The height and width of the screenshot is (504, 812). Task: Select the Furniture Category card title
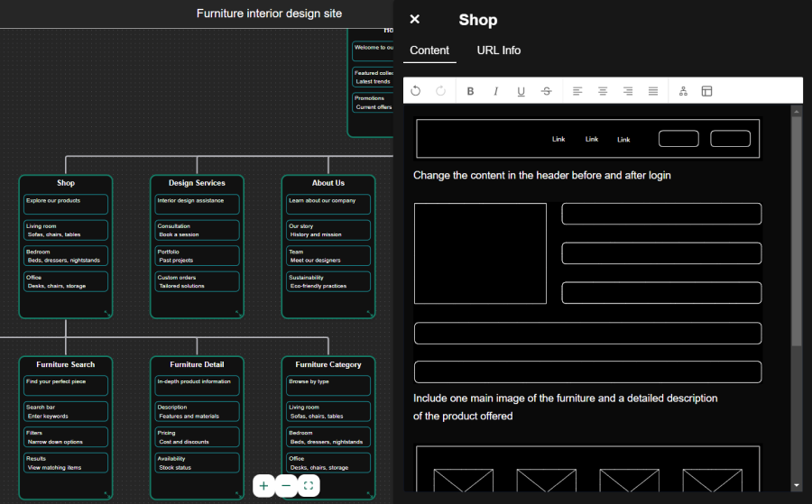coord(328,364)
